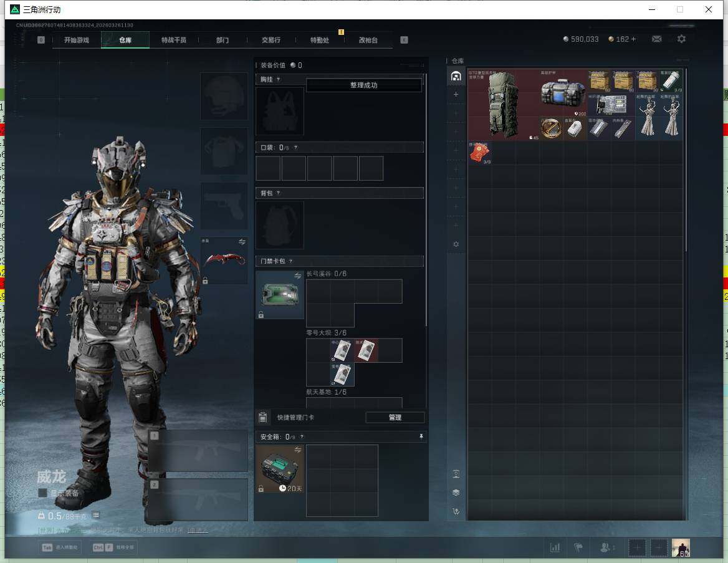
Task: Switch to the 改枪台 tab
Action: coord(368,40)
